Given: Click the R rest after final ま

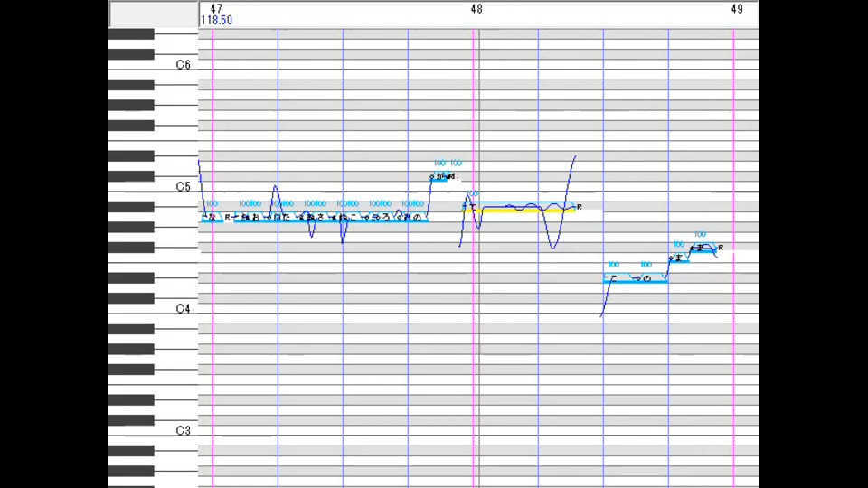Looking at the screenshot, I should 721,248.
